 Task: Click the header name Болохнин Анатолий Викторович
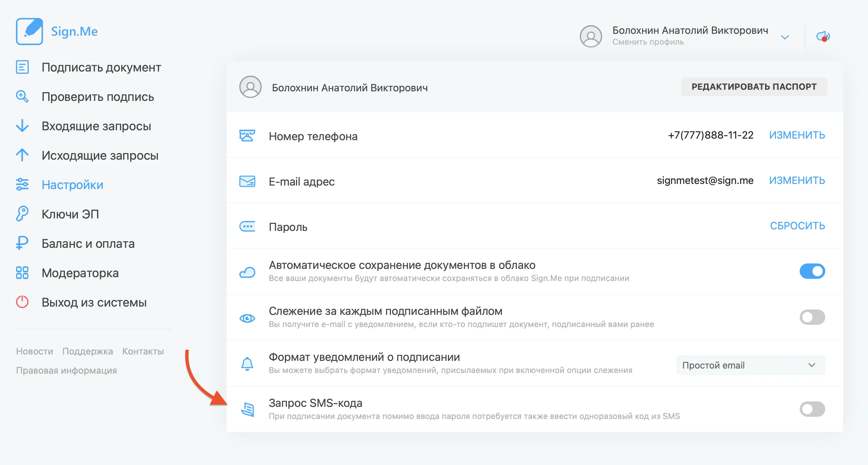[x=690, y=30]
